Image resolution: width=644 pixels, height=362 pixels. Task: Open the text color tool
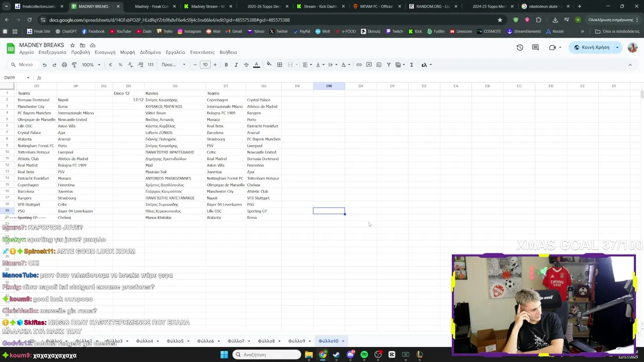256,65
